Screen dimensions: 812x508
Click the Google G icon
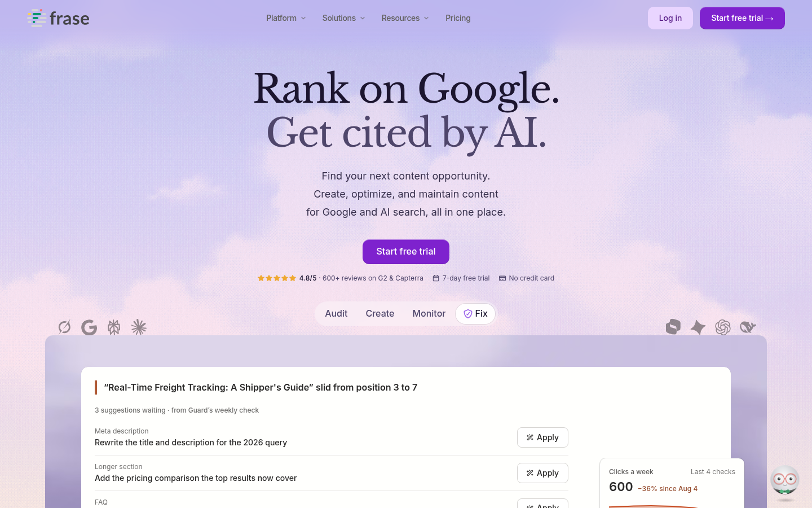point(89,327)
